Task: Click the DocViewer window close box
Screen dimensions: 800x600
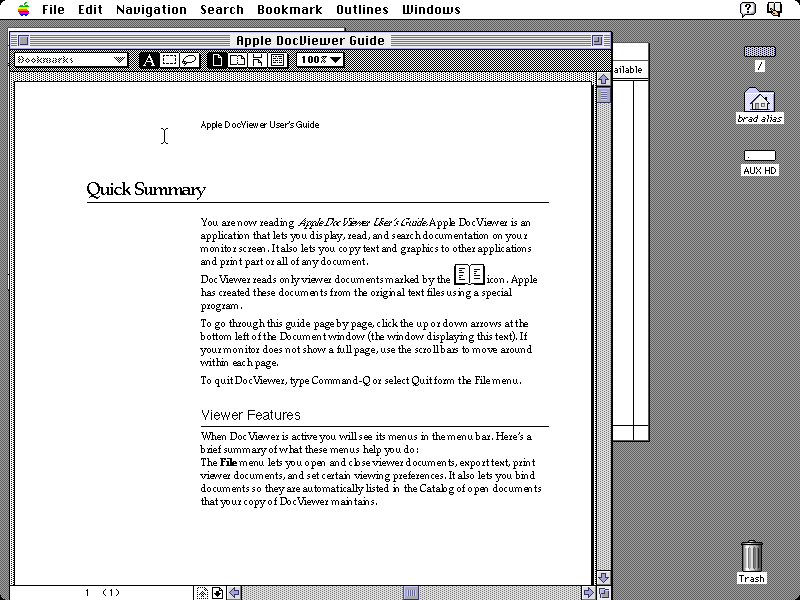Action: [x=23, y=40]
